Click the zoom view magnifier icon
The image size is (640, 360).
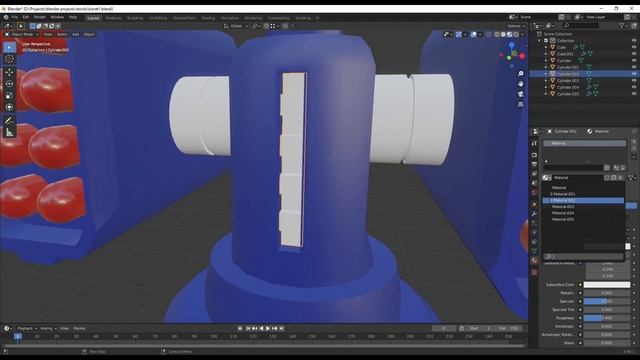tap(520, 74)
